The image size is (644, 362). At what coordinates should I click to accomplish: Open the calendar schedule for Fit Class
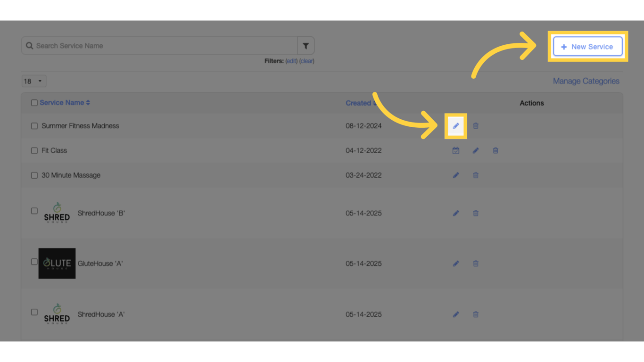click(455, 150)
